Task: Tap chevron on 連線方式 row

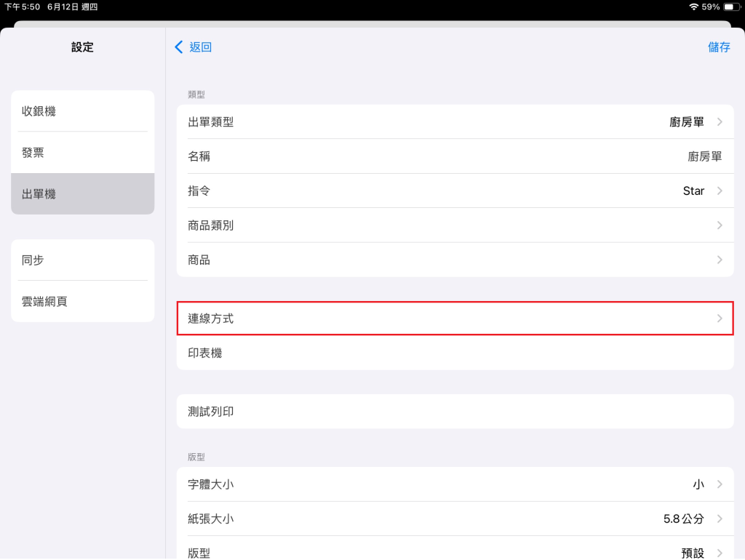Action: click(720, 319)
